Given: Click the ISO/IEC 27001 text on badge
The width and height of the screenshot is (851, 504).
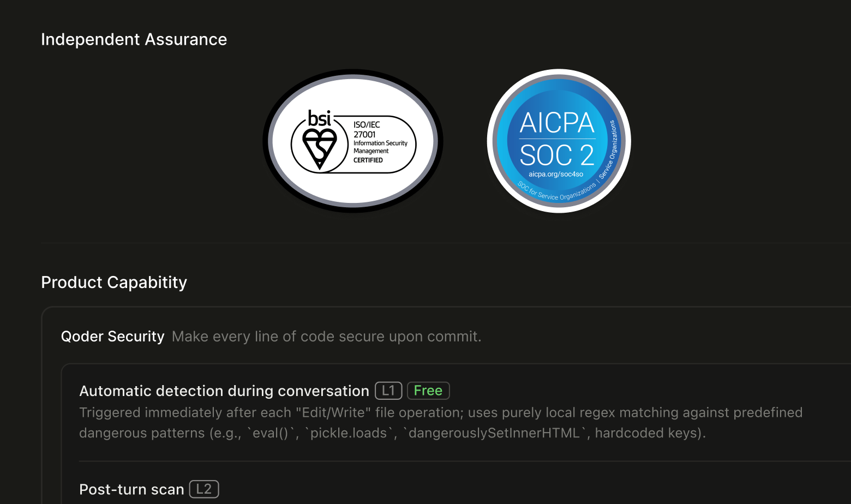Looking at the screenshot, I should coord(367,129).
